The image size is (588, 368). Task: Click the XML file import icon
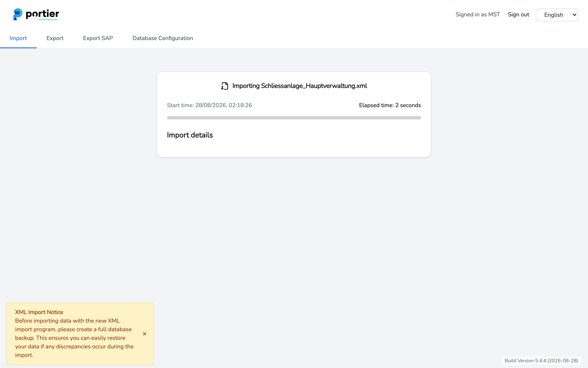click(225, 86)
